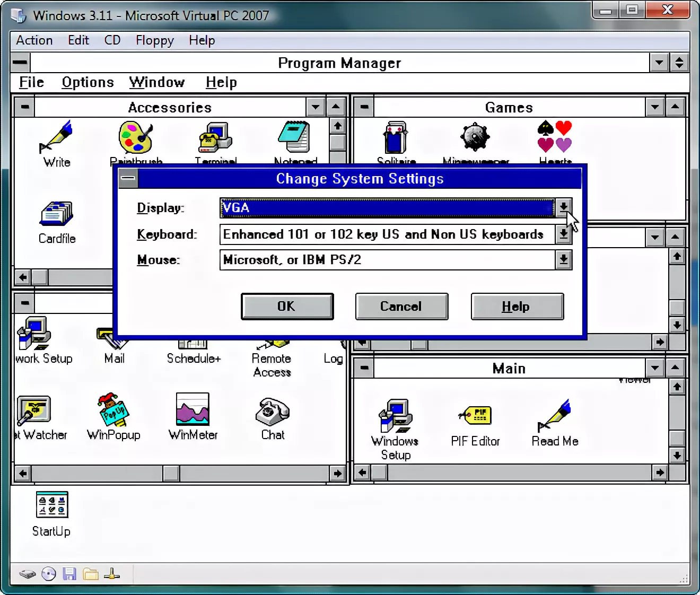Click the Virtual PC CD drive status icon
The image size is (700, 595).
pos(49,574)
